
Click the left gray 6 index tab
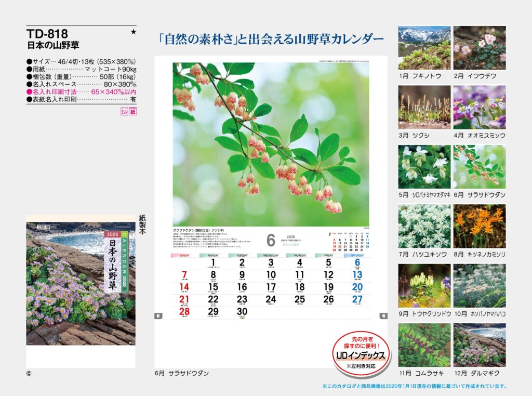[158, 315]
